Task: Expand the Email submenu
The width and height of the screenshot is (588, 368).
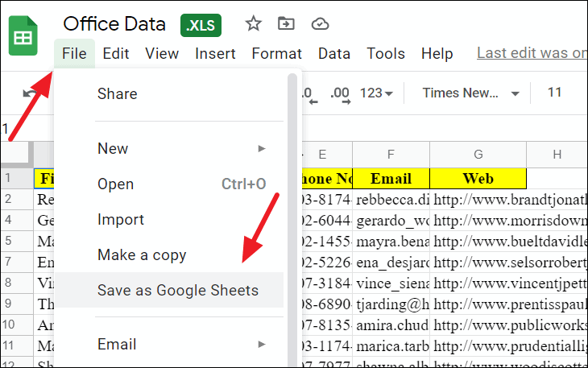Action: [x=169, y=344]
